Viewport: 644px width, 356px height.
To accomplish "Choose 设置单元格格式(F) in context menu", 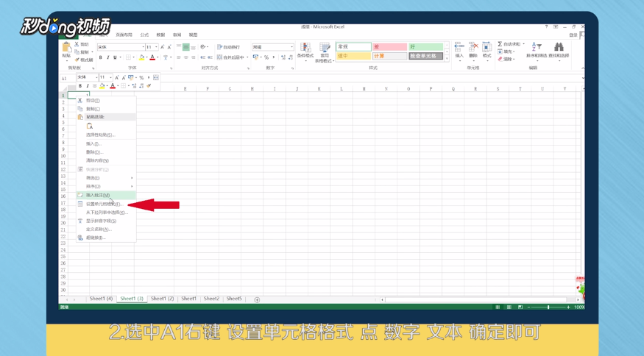I will pos(106,204).
